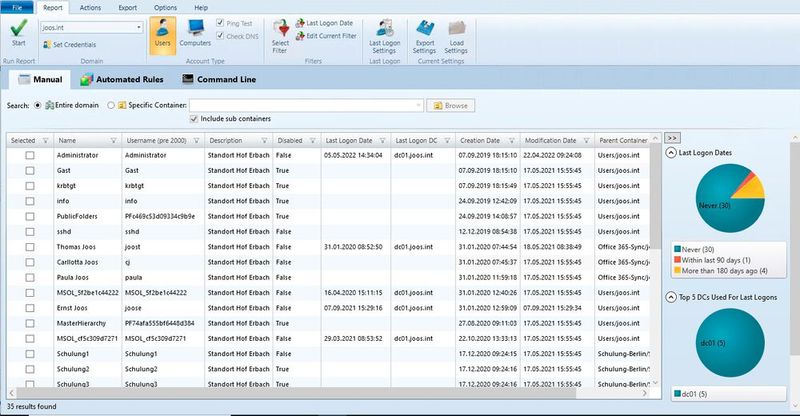
Task: Toggle the Ping Test checkbox
Action: [x=220, y=24]
